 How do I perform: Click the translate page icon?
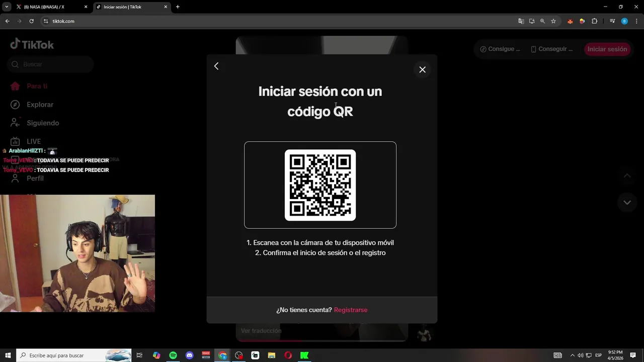tap(521, 21)
